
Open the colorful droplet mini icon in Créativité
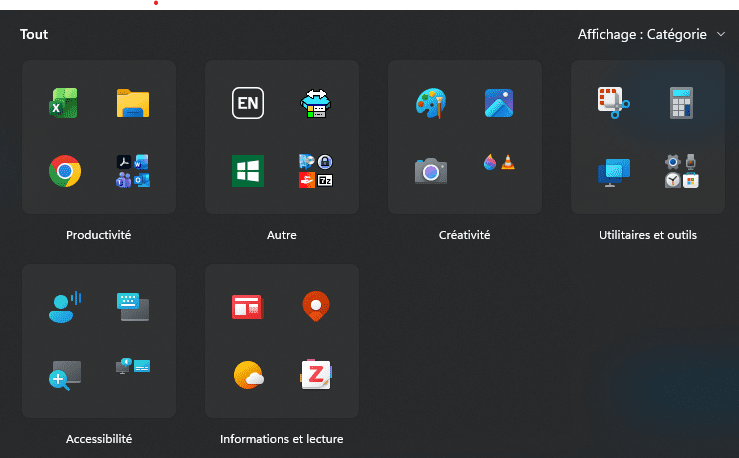(x=490, y=162)
